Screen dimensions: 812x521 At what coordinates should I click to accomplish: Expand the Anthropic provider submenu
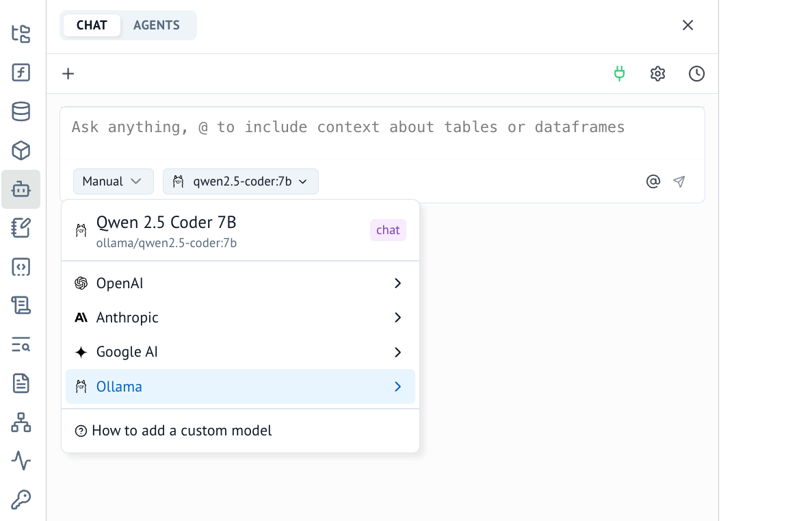point(240,318)
